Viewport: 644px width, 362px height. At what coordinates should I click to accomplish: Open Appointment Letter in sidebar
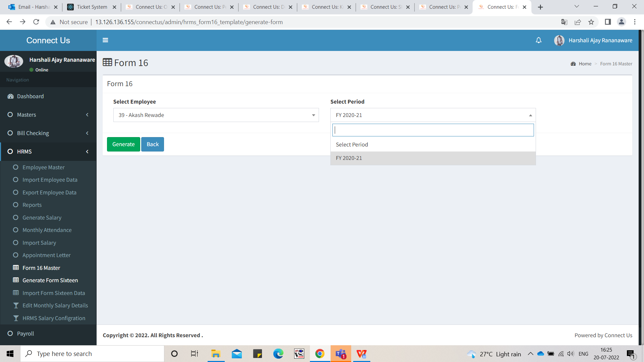pyautogui.click(x=47, y=255)
